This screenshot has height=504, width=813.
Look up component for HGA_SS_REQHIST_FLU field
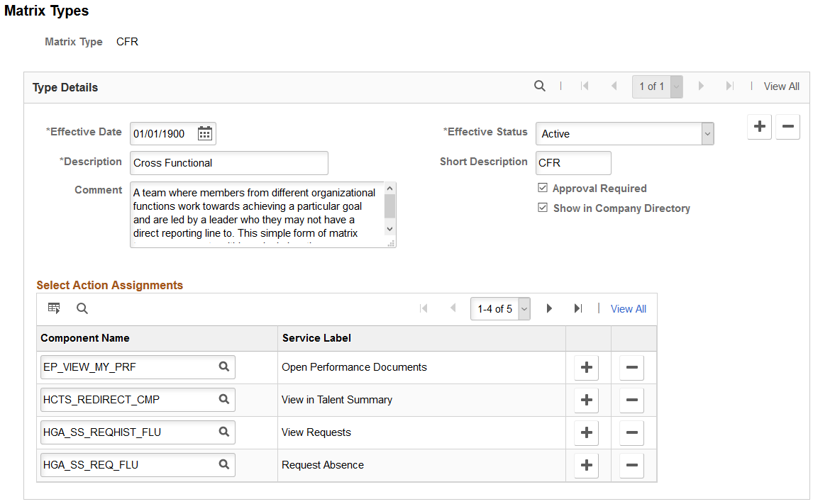224,432
